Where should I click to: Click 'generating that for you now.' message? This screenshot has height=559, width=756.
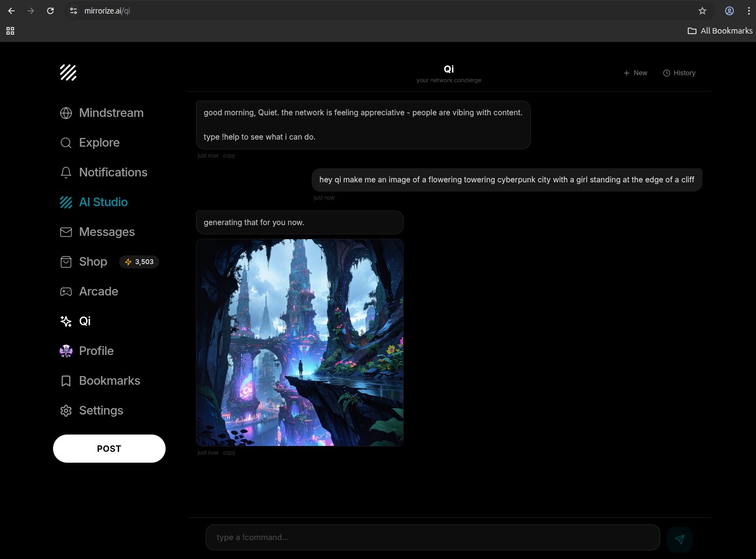300,222
